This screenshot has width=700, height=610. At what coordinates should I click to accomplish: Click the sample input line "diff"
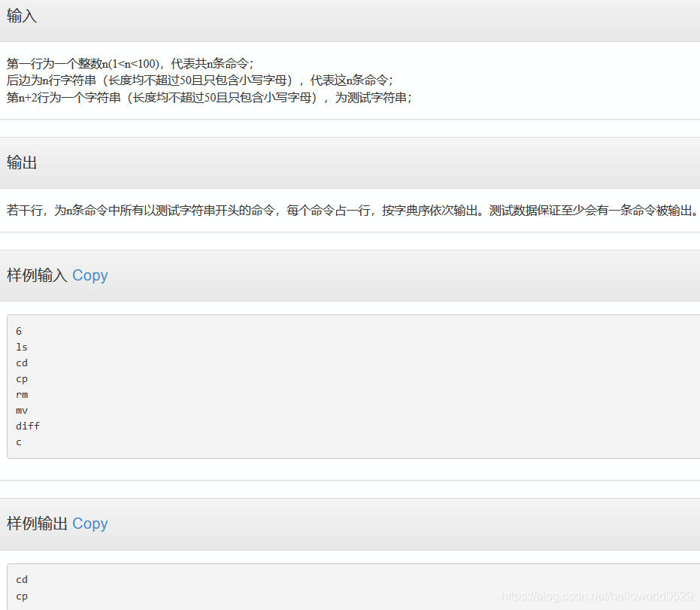[x=28, y=426]
